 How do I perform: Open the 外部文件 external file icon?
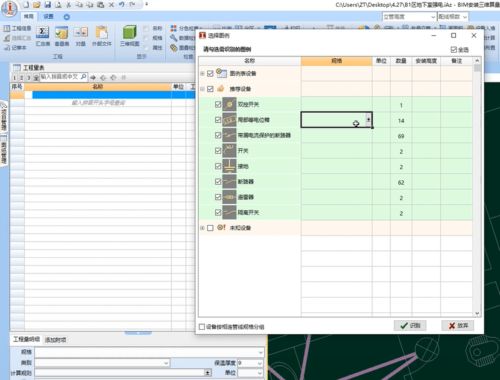pyautogui.click(x=102, y=36)
